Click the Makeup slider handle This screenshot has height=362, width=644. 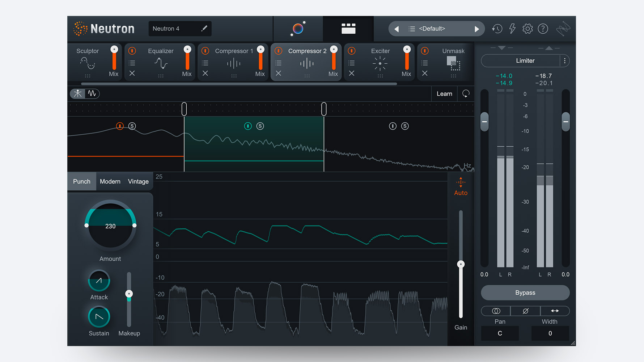[129, 294]
